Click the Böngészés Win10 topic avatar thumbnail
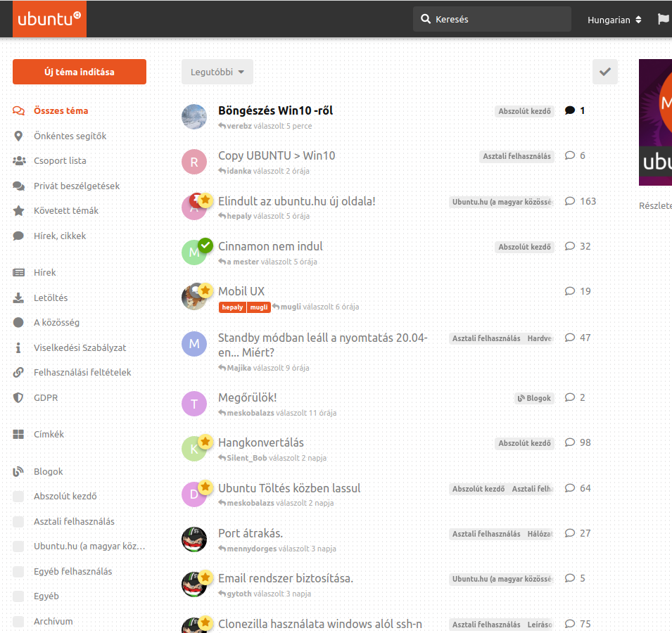Screen dimensions: 672x633 click(194, 117)
